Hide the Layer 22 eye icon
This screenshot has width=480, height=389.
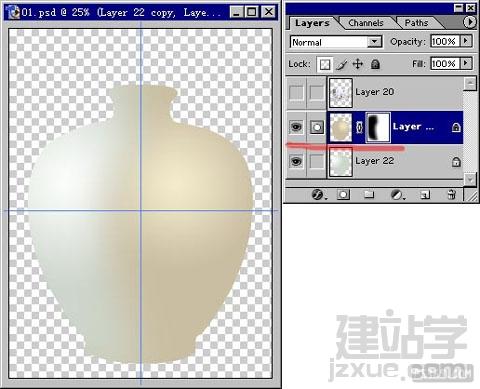point(296,161)
